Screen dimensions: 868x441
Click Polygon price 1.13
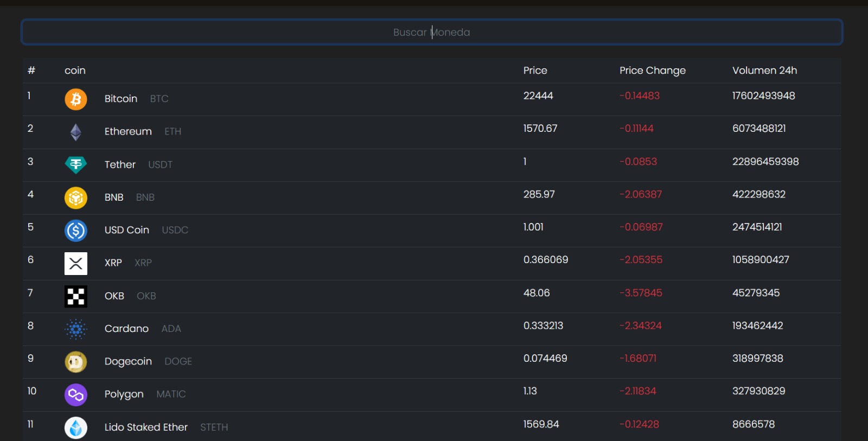click(530, 391)
